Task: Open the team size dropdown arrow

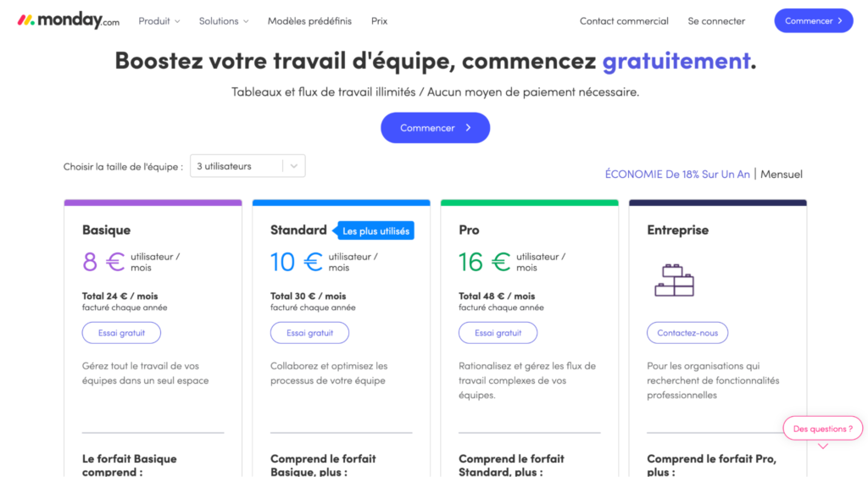Action: [294, 166]
